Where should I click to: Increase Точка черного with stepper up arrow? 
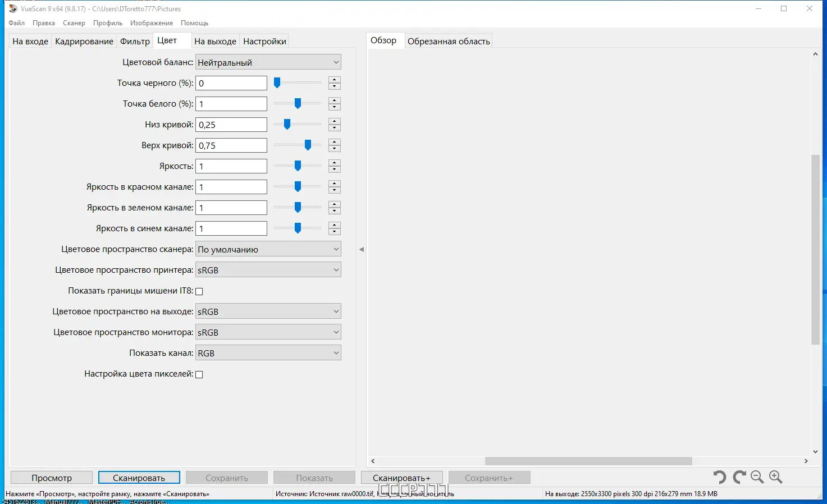pyautogui.click(x=335, y=80)
